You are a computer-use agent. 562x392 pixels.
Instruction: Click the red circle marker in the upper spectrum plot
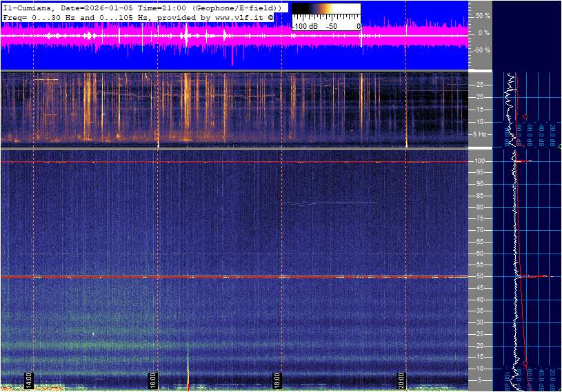[525, 116]
